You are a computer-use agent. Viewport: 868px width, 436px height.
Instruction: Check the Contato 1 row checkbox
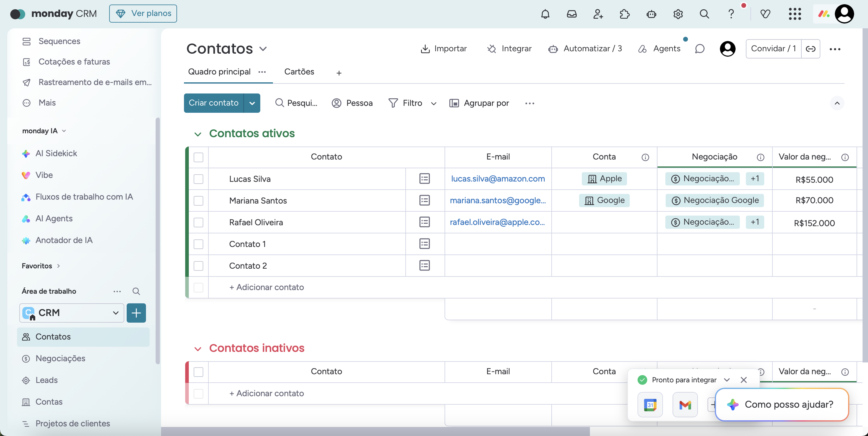pyautogui.click(x=198, y=244)
